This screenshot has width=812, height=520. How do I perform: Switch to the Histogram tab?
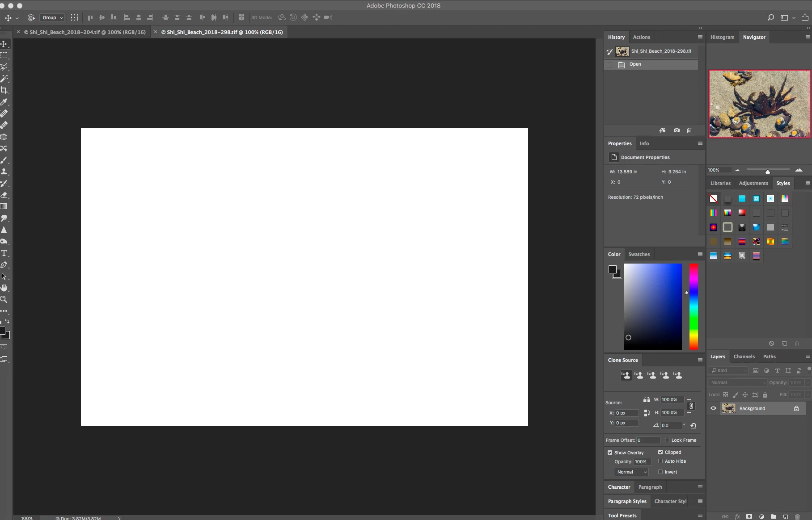(722, 37)
